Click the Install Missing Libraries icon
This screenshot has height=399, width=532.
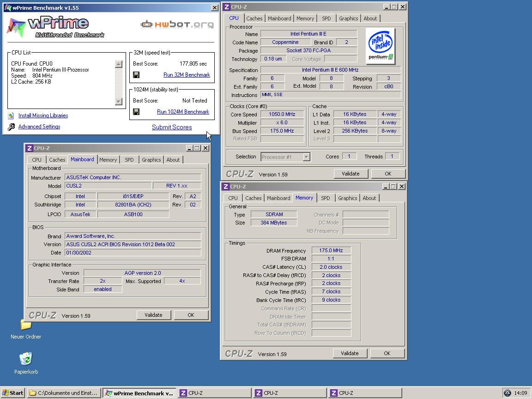click(11, 116)
